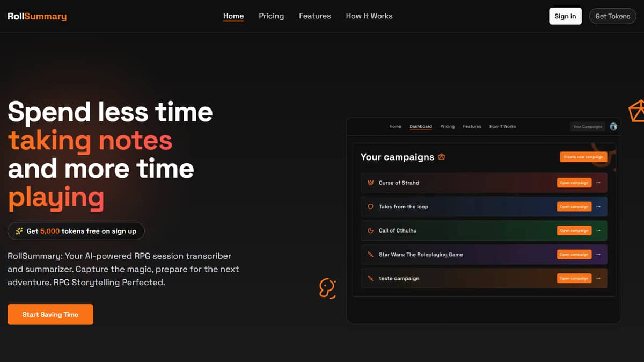Click the moon icon for Call of Cthulhu
Viewport: 644px width, 362px height.
(x=370, y=230)
